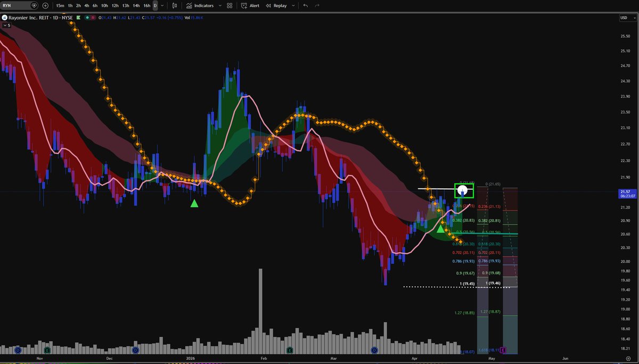
Task: Expand the time interval dropdown chevron
Action: coord(162,5)
